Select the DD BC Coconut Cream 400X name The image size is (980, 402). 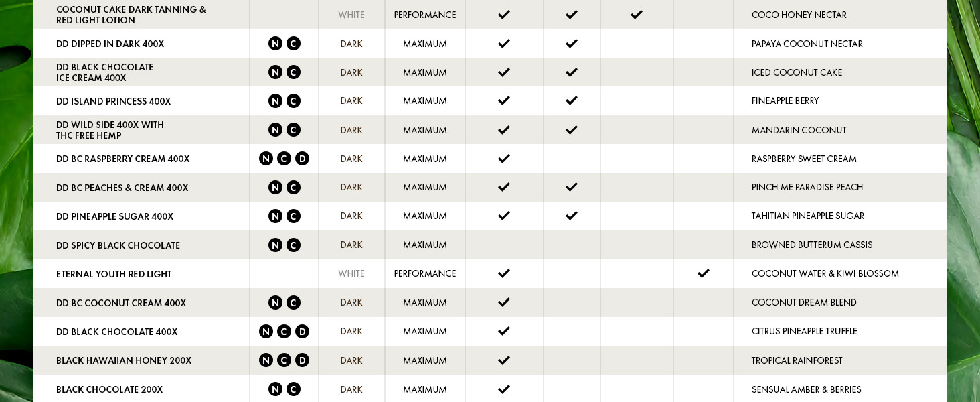pos(121,303)
